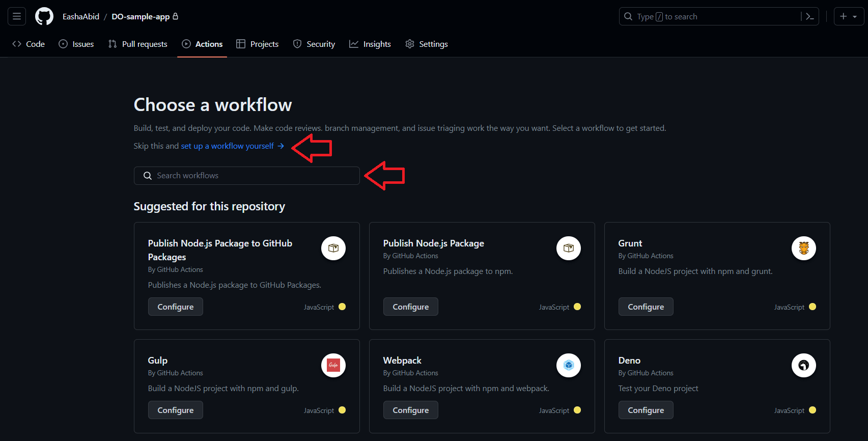
Task: Open the EashaAbid profile link
Action: point(81,16)
